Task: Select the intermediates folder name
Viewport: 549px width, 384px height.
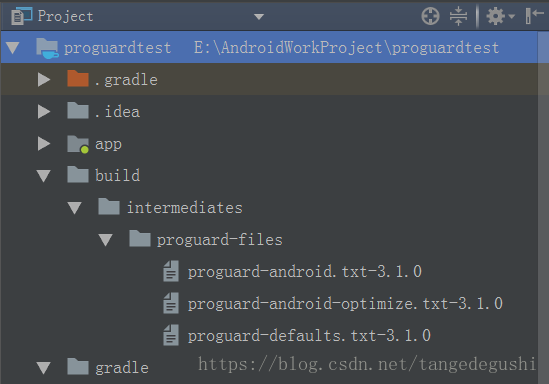Action: (x=185, y=208)
